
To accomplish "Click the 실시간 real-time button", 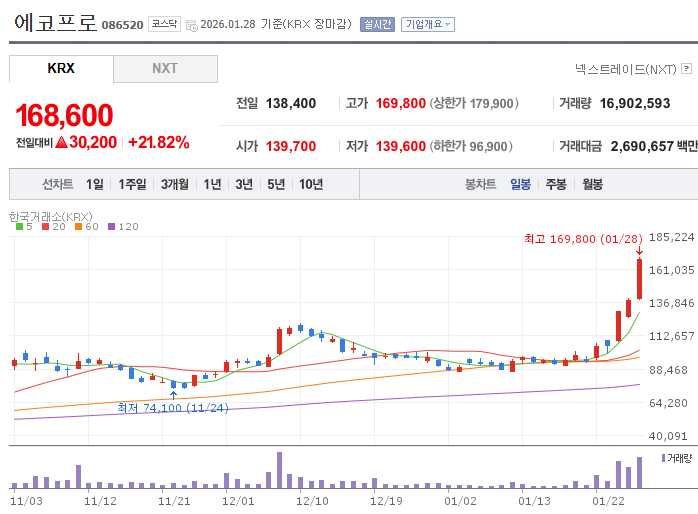I will click(377, 24).
